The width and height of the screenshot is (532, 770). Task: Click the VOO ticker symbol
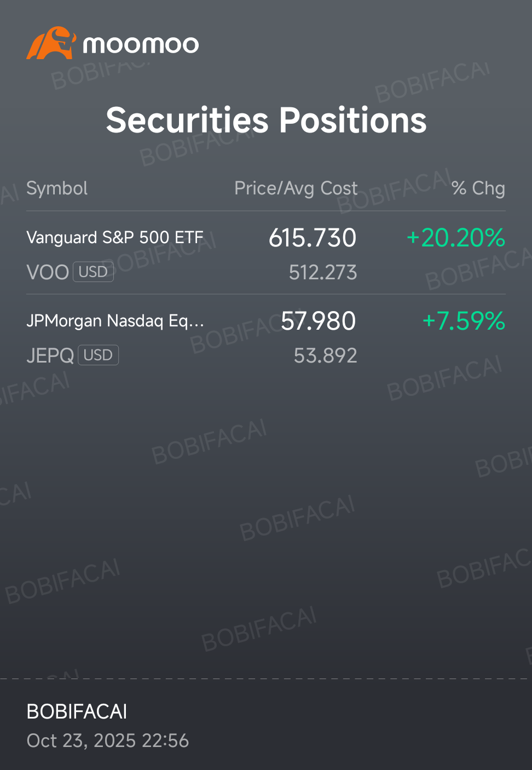(x=48, y=272)
